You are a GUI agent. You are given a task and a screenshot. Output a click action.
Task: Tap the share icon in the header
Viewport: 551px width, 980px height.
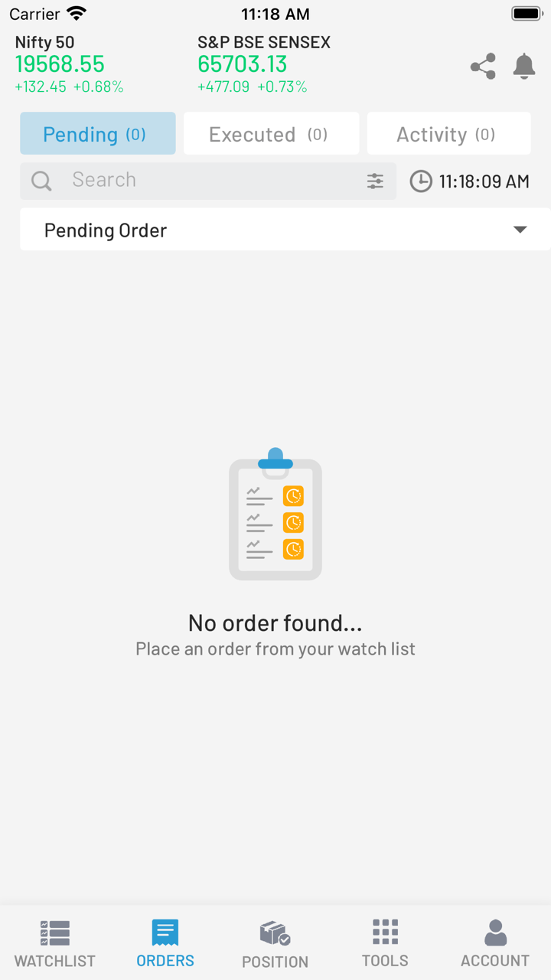point(483,67)
